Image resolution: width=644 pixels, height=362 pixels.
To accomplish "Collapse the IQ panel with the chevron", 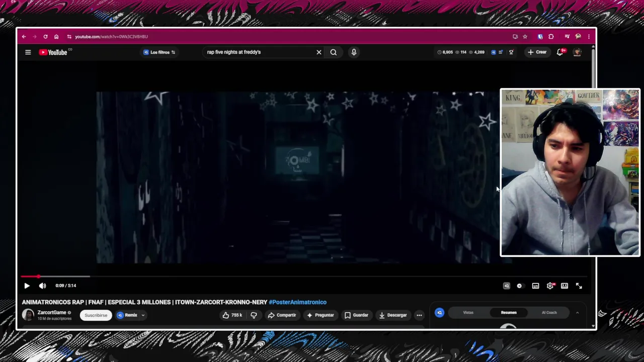I will click(x=578, y=313).
